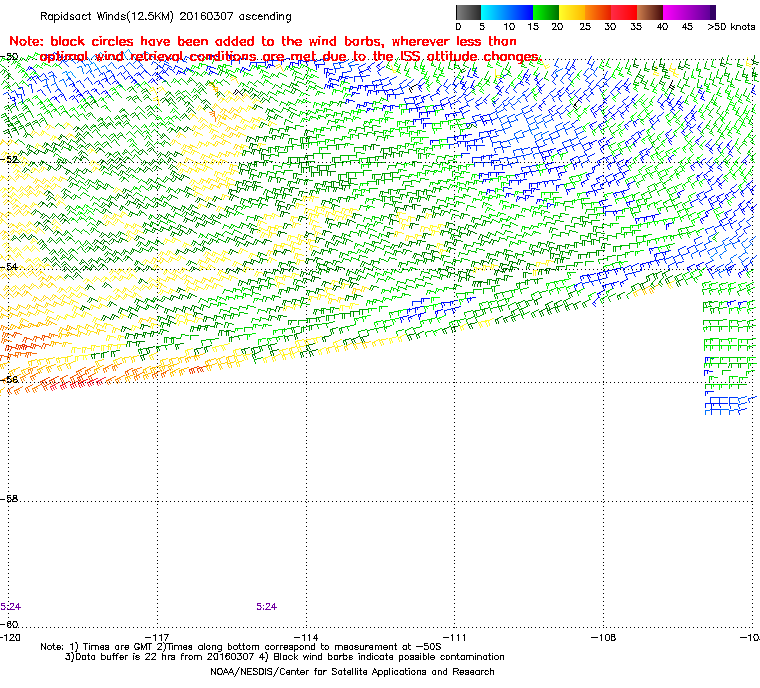Click the purple '5:24' time between -117 and -114
Screen dimensions: 760x688
(267, 607)
